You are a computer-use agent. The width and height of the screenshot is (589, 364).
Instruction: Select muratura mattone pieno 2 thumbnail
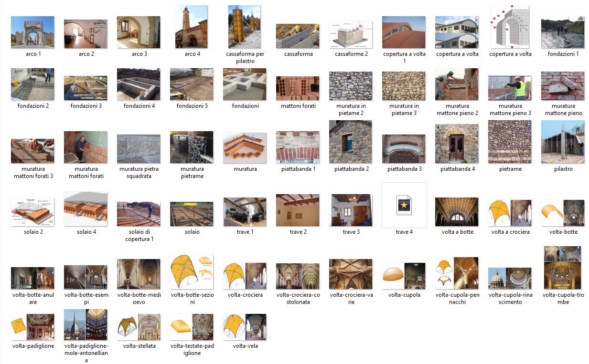point(457,84)
